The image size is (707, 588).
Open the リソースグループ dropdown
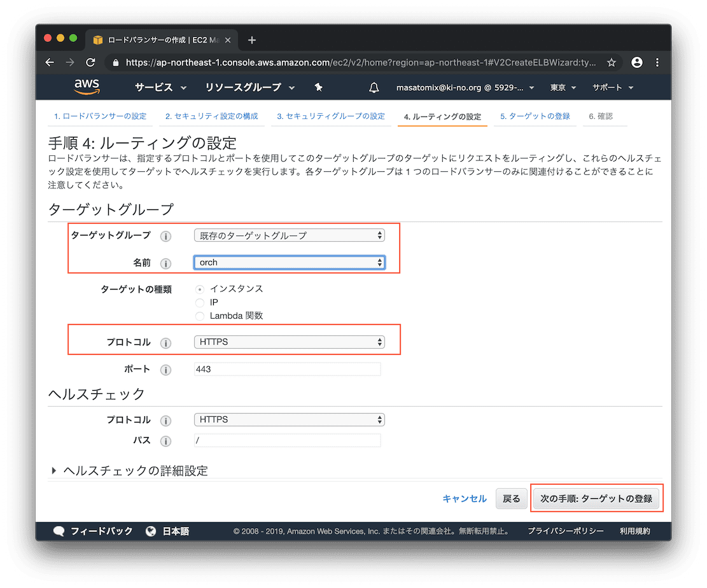(x=250, y=87)
